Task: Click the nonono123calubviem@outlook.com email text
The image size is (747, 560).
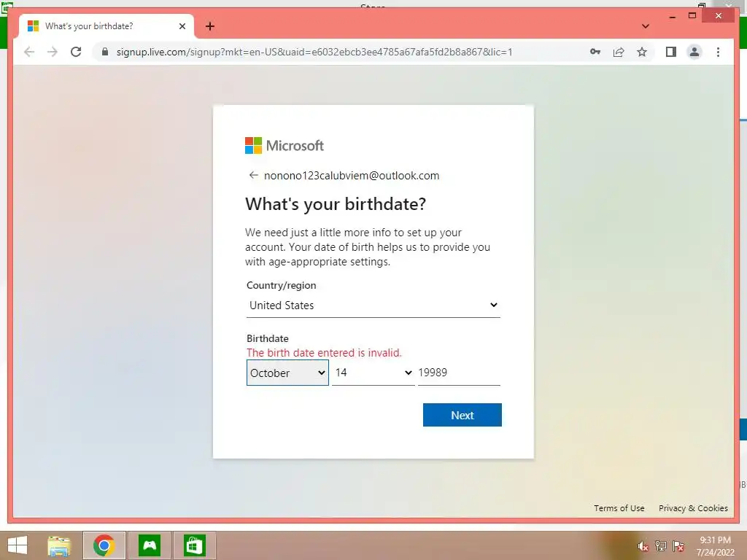Action: (352, 175)
